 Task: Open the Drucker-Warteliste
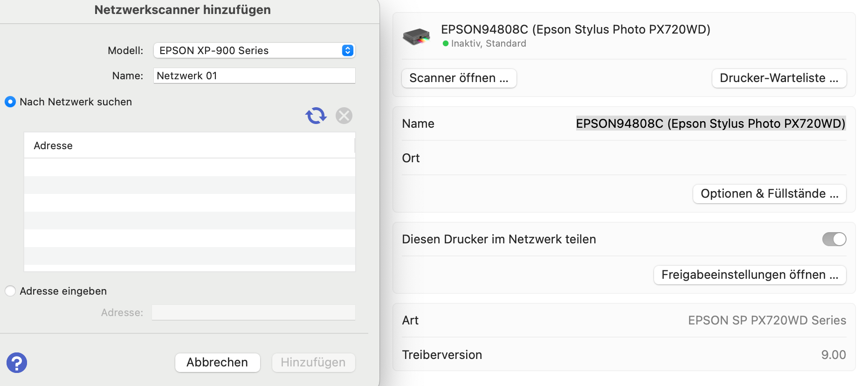778,78
